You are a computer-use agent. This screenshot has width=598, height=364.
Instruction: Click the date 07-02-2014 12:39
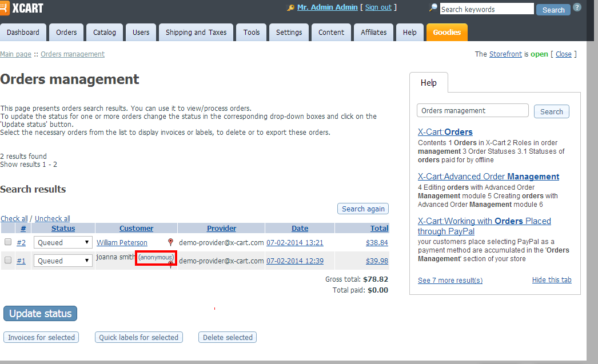pyautogui.click(x=295, y=261)
